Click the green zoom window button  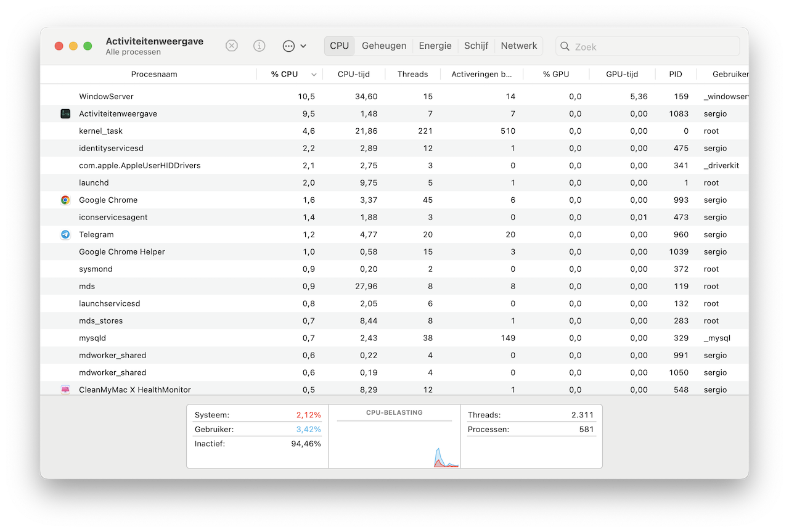point(88,46)
